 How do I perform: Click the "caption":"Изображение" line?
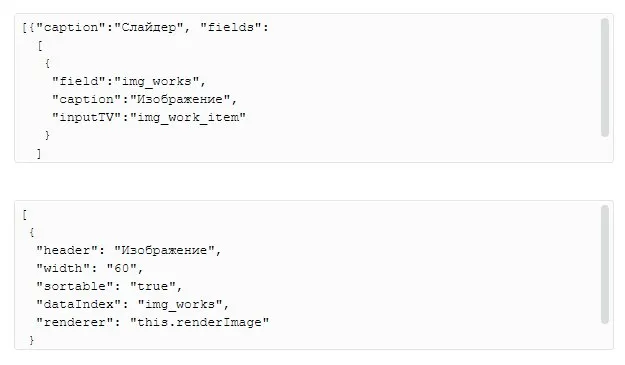tap(144, 100)
